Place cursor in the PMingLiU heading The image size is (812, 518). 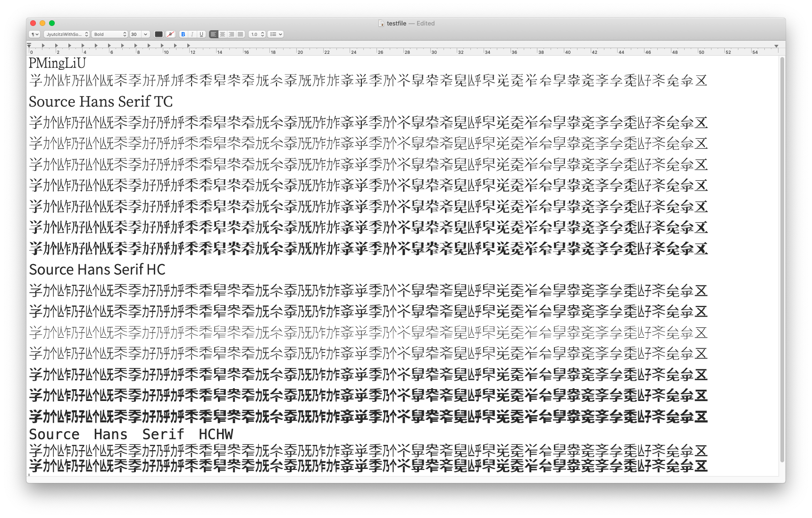(57, 63)
